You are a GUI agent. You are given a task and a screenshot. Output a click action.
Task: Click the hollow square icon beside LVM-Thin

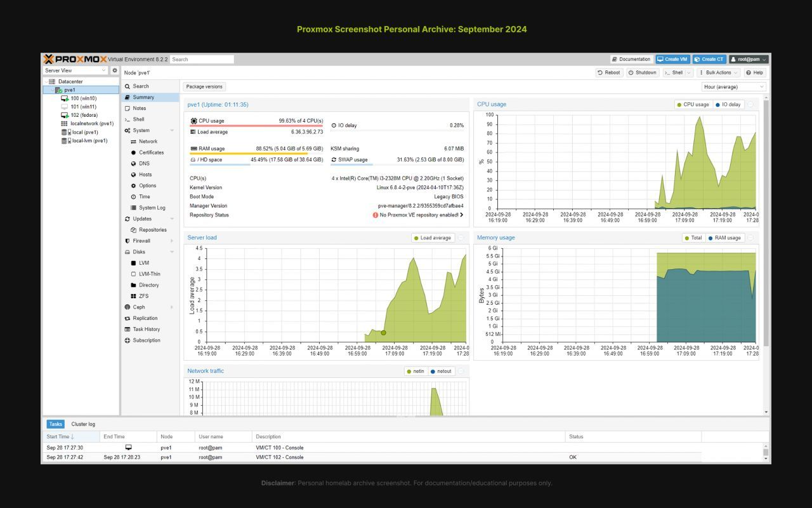coord(133,274)
